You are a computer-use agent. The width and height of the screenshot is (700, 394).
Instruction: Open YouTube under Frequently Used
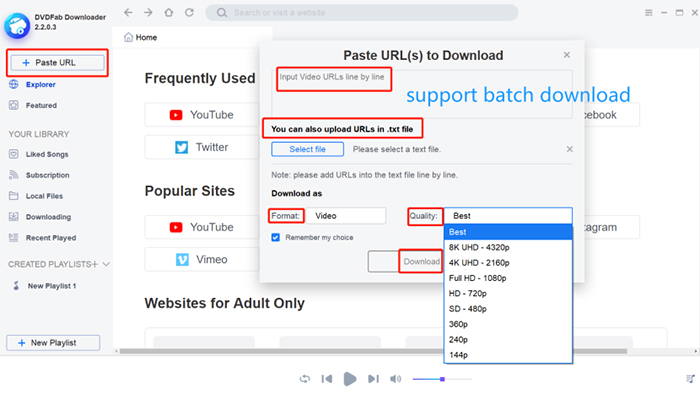(202, 115)
